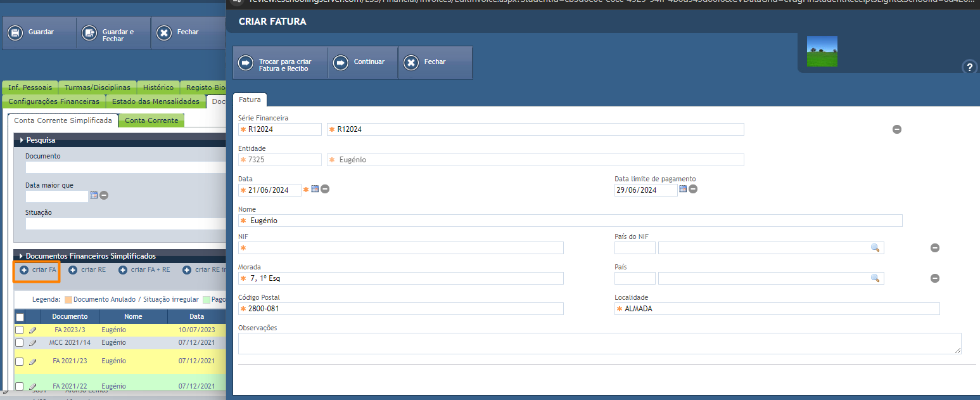Click the criar RE link
This screenshot has width=980, height=400.
[x=93, y=269]
